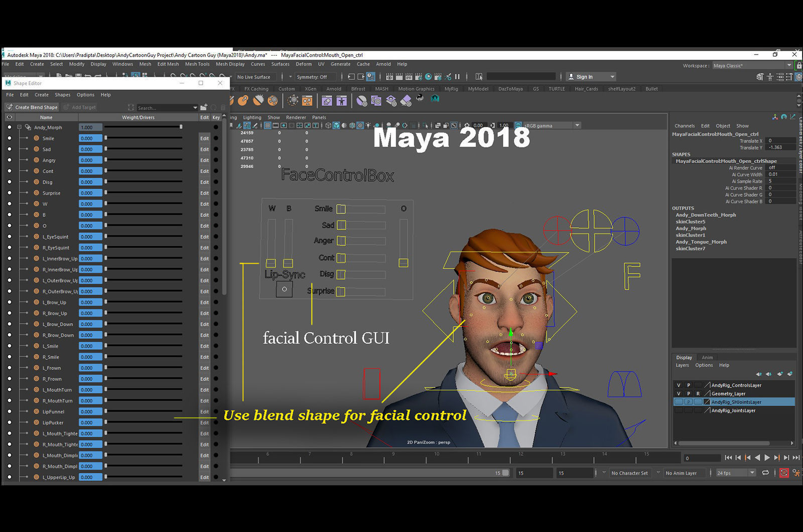
Task: Play the animation forwards
Action: [x=767, y=457]
